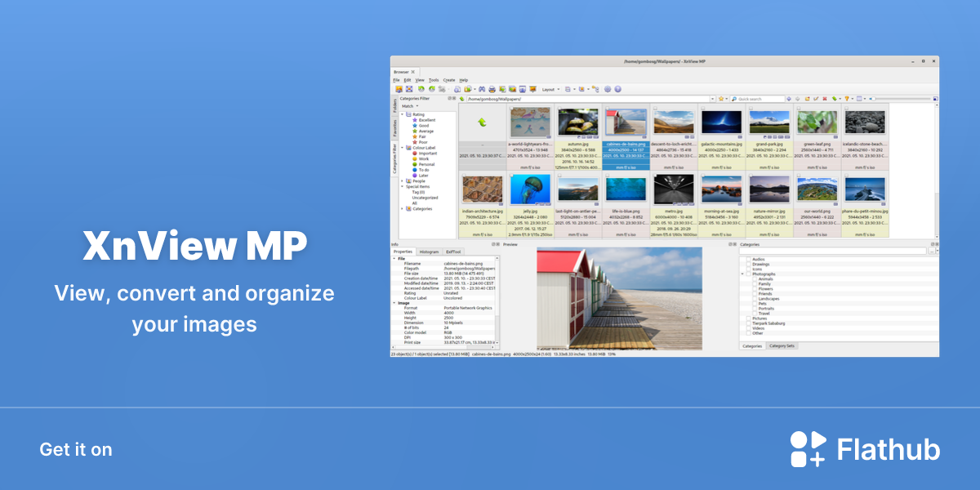Open the blue Help question mark icon

pyautogui.click(x=618, y=89)
